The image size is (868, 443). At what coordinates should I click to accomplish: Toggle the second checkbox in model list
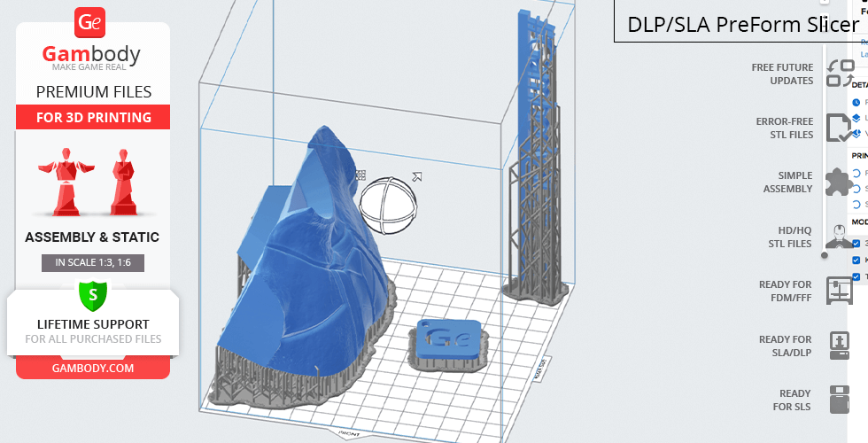click(x=856, y=260)
